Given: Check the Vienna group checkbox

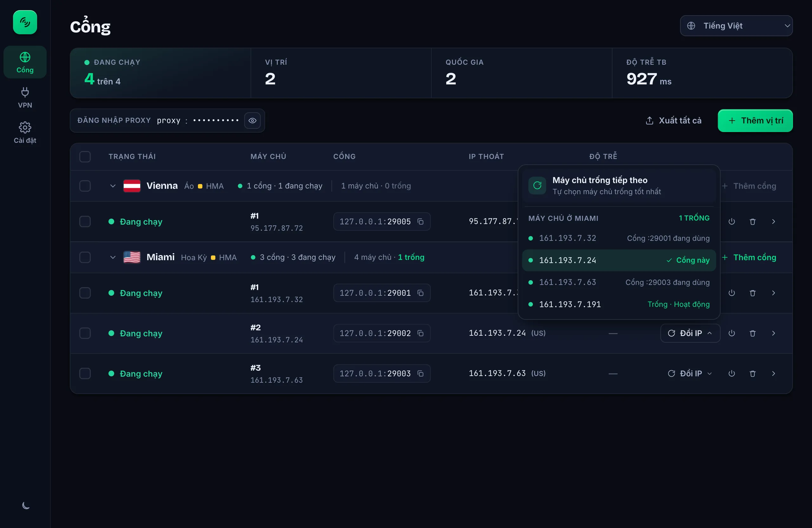Looking at the screenshot, I should click(x=85, y=186).
